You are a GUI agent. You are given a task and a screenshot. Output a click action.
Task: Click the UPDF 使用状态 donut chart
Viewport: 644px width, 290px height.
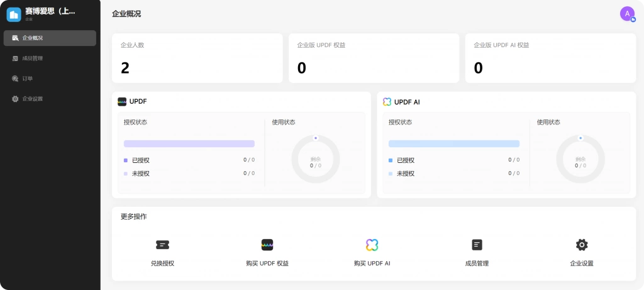316,159
